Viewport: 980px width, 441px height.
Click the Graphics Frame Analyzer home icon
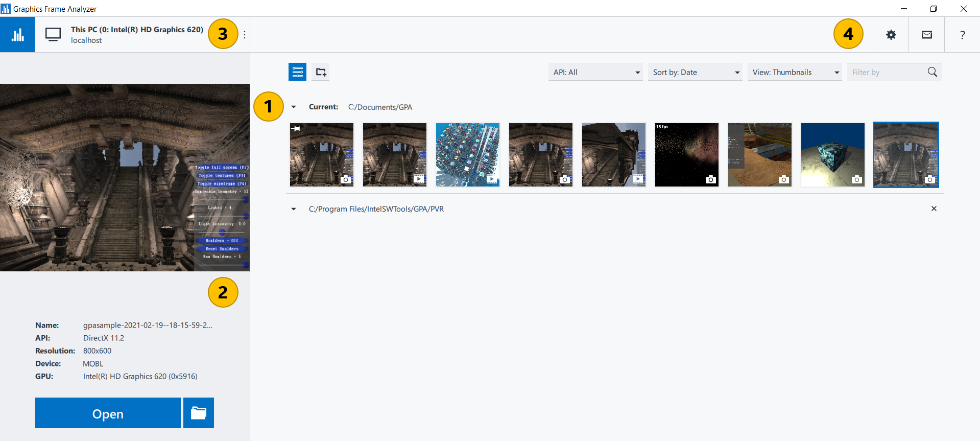pos(17,35)
